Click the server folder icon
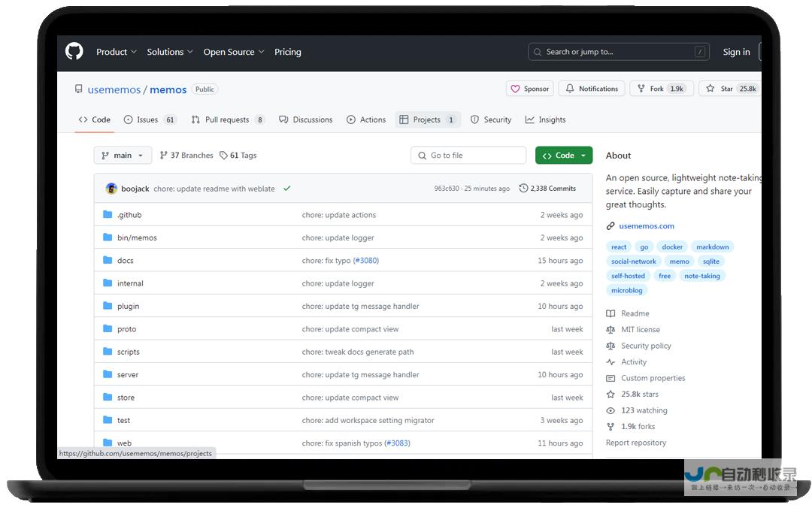812x511 pixels. pos(108,373)
